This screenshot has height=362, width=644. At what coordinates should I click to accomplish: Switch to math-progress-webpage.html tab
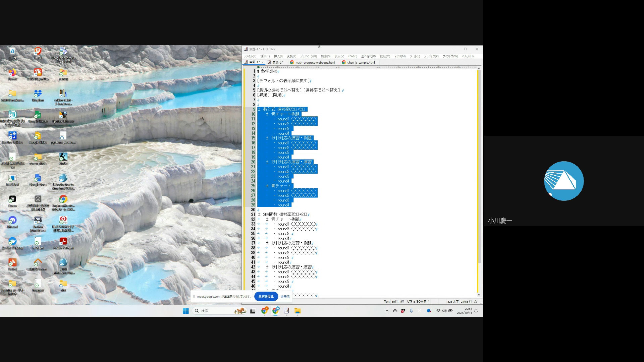tap(315, 62)
